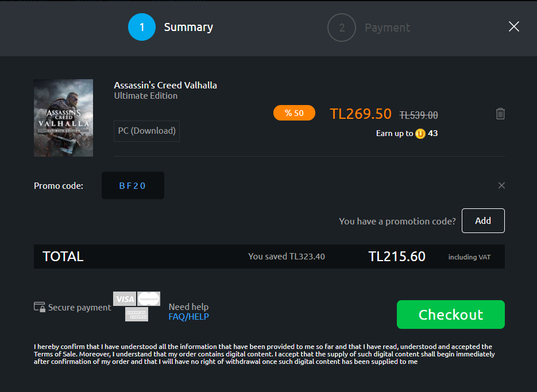Click the green Checkout button
537x392 pixels.
coord(451,315)
